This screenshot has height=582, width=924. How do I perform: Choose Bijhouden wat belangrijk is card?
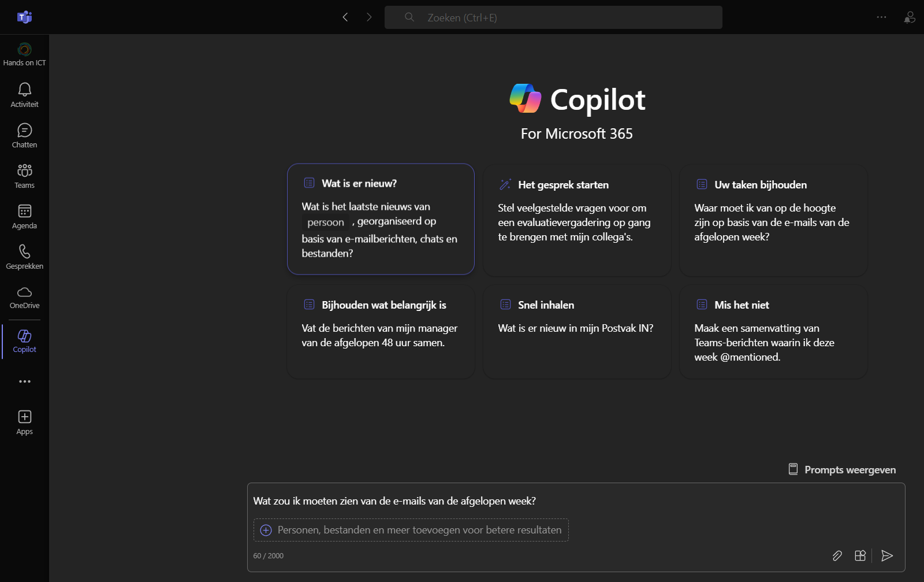381,332
